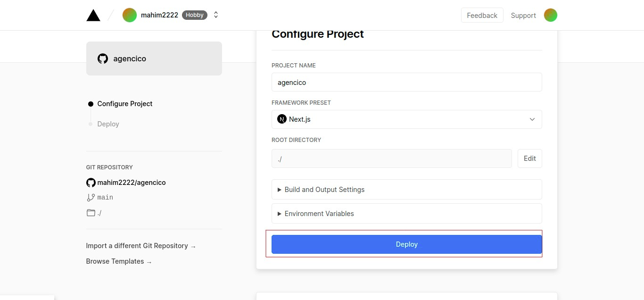Click the blue Deploy button

[407, 244]
